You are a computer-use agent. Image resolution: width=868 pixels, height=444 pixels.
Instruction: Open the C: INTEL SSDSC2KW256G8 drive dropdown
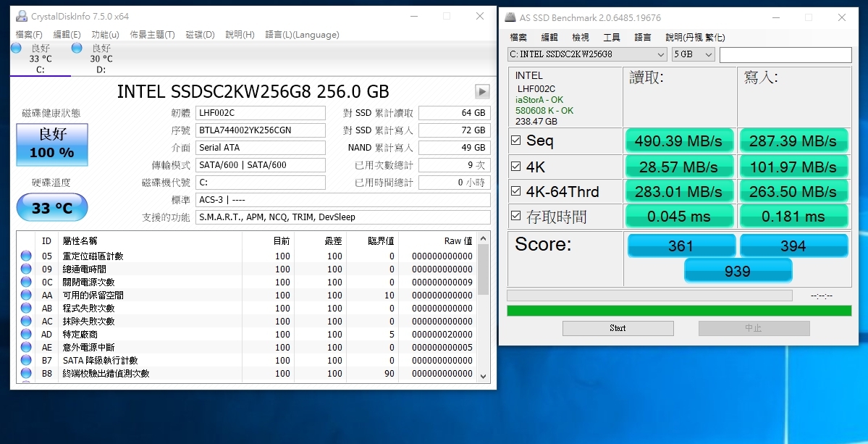pyautogui.click(x=587, y=54)
